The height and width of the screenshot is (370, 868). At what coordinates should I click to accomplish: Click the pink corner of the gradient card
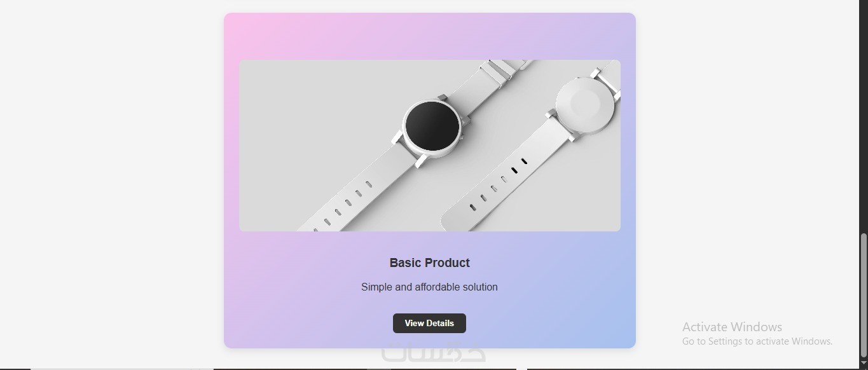point(238,27)
